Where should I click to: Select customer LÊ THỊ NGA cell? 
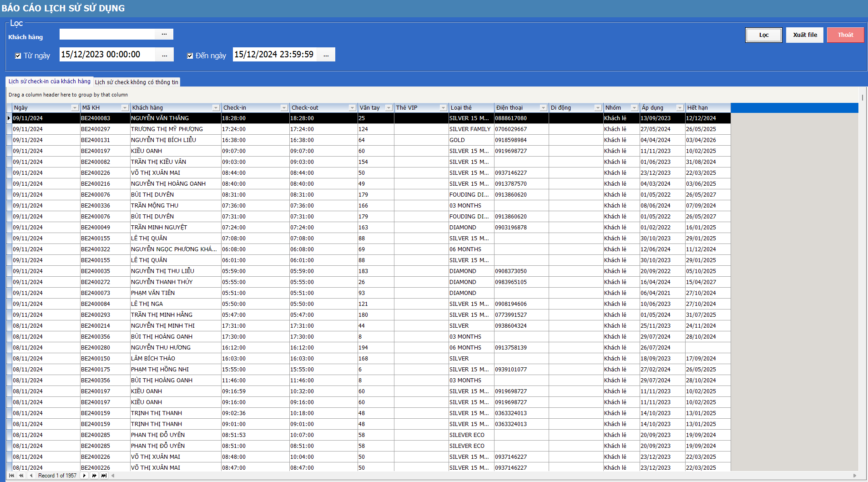tap(176, 304)
